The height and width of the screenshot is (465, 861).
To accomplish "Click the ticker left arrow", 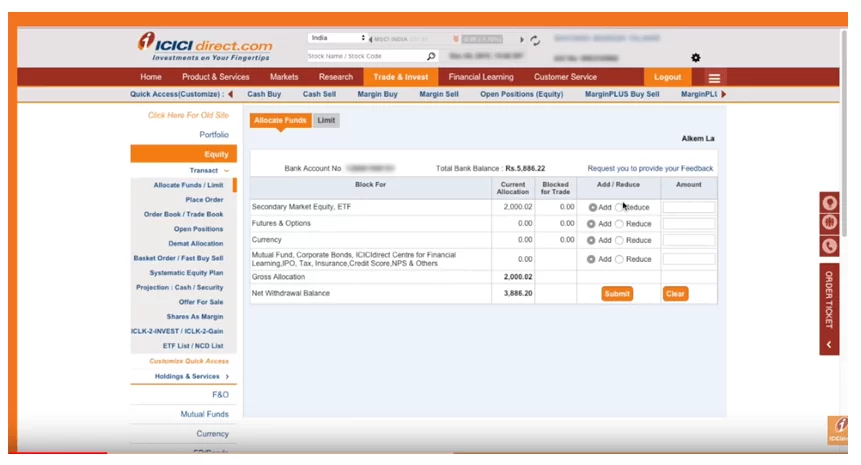I will click(370, 40).
